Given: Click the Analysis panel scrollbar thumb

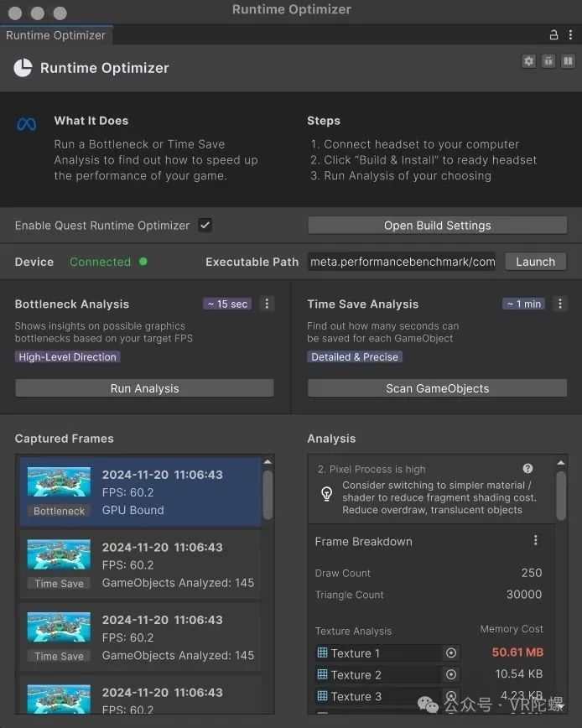Looking at the screenshot, I should (561, 496).
